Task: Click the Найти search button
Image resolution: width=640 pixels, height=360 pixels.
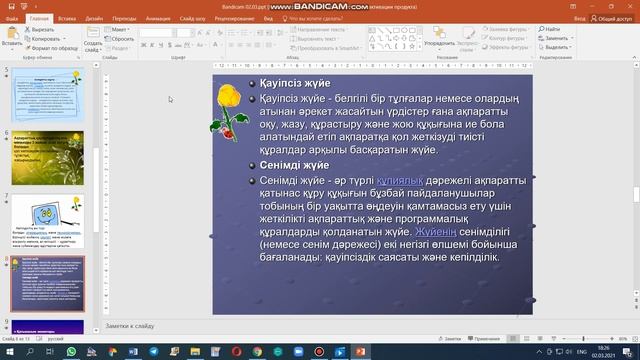Action: pos(549,29)
